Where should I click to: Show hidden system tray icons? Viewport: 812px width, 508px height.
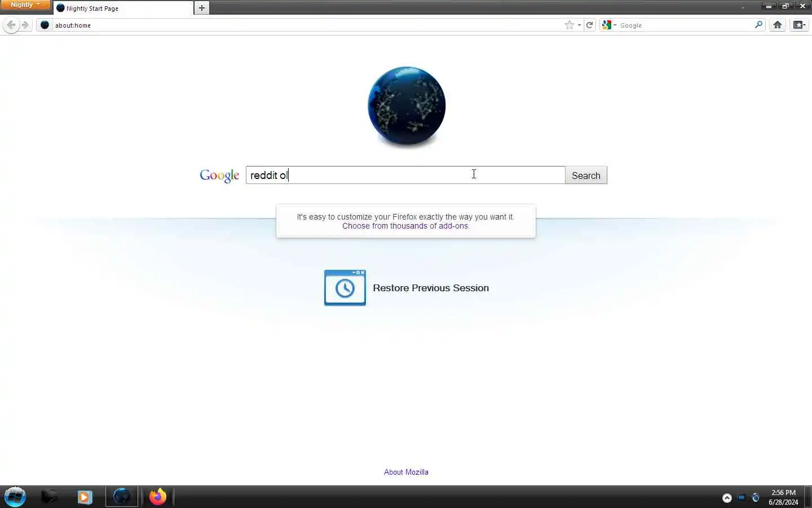point(727,498)
